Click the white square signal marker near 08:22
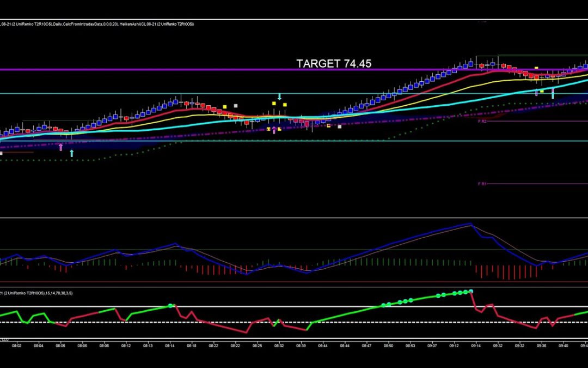Image resolution: width=588 pixels, height=368 pixels. click(x=236, y=106)
